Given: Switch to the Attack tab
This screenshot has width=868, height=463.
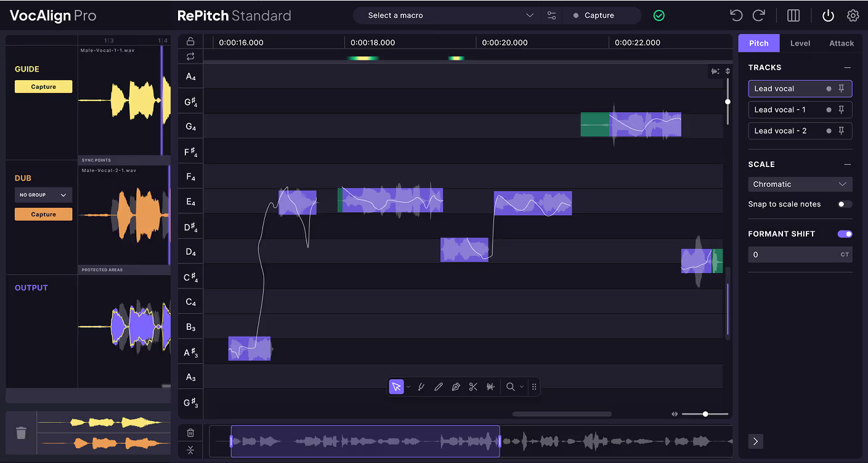Looking at the screenshot, I should coord(842,43).
